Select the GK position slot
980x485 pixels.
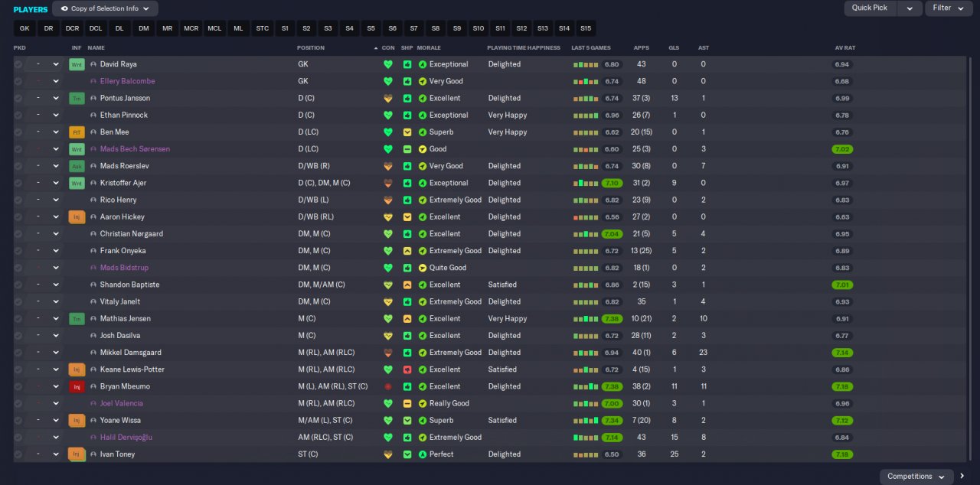point(24,28)
